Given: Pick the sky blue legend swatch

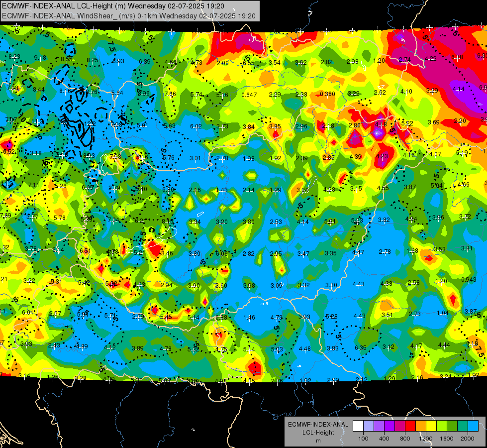Looking at the screenshot, I should (x=474, y=426).
